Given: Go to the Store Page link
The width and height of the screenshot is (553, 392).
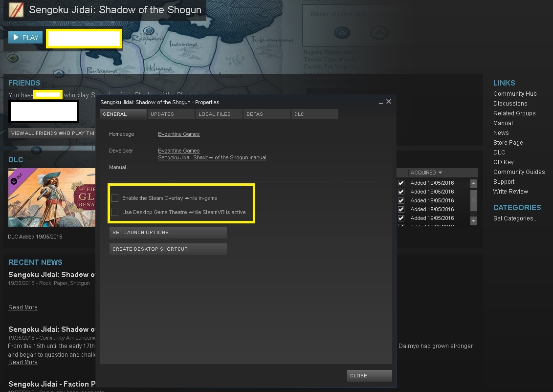Looking at the screenshot, I should [508, 143].
